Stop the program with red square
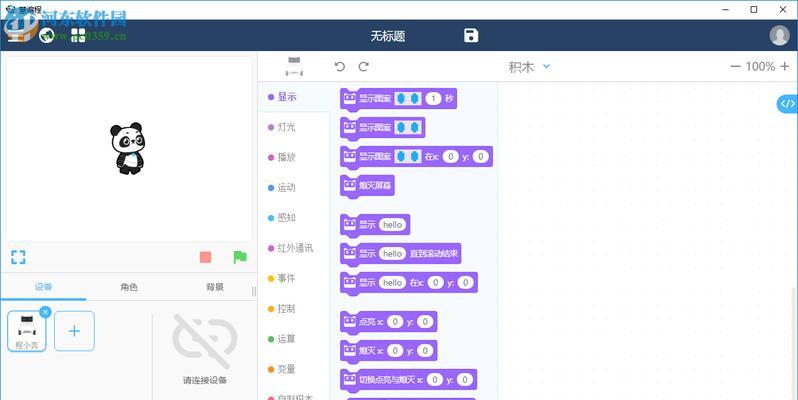This screenshot has width=798, height=400. point(206,257)
